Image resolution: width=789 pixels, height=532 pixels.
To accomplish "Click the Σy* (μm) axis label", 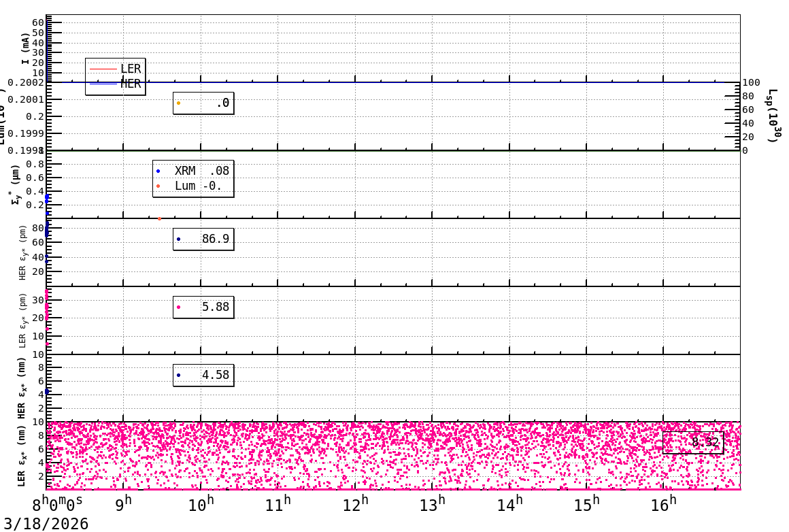I will pos(16,184).
